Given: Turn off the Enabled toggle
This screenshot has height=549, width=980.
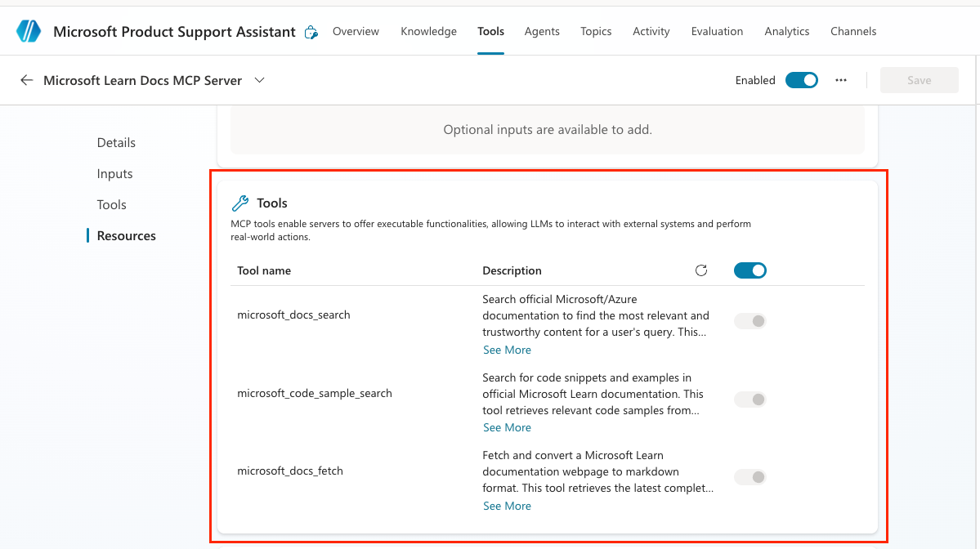Looking at the screenshot, I should [x=801, y=80].
